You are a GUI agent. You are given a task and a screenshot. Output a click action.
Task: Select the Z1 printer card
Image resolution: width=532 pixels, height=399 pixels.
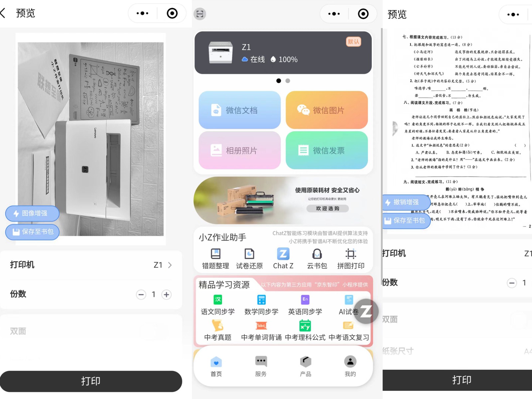pyautogui.click(x=283, y=53)
